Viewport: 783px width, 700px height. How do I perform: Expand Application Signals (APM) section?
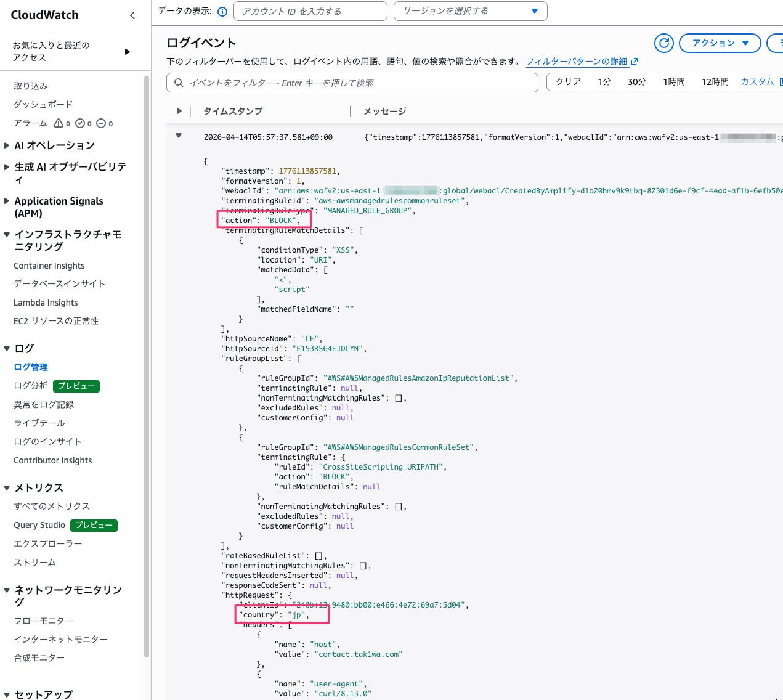coord(6,201)
